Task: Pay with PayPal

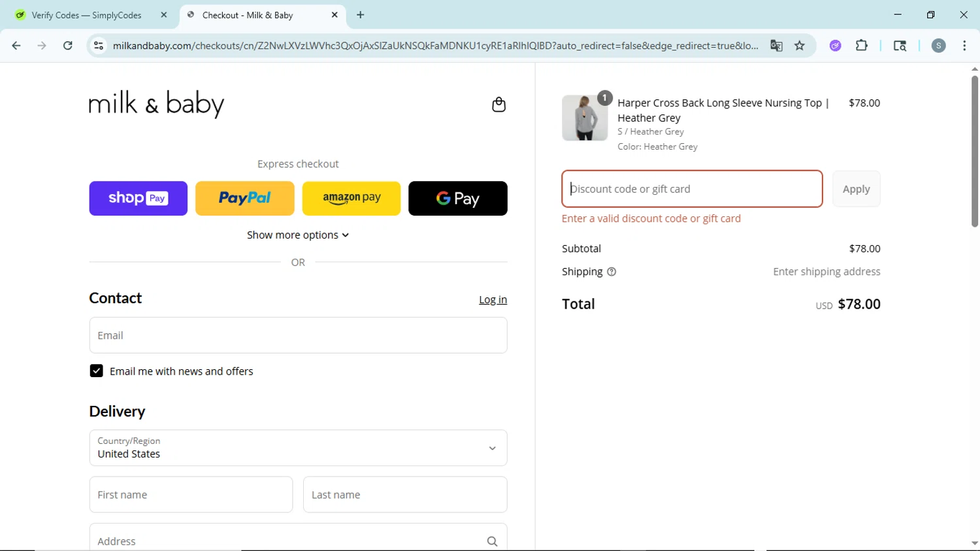Action: point(245,199)
